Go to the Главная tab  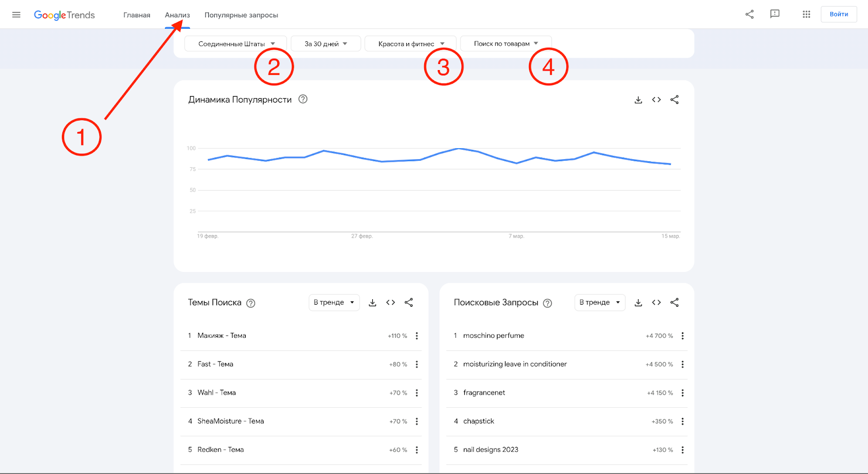[x=137, y=15]
